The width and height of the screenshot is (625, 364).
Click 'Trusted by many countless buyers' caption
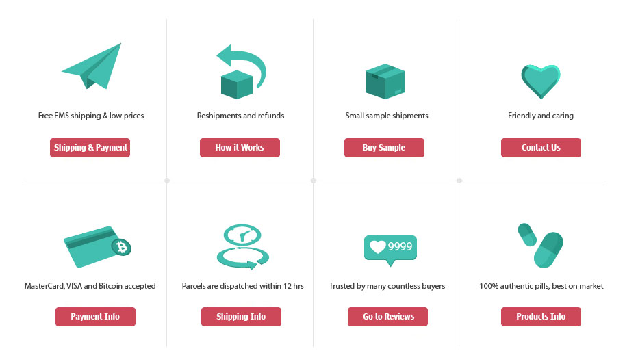click(387, 286)
